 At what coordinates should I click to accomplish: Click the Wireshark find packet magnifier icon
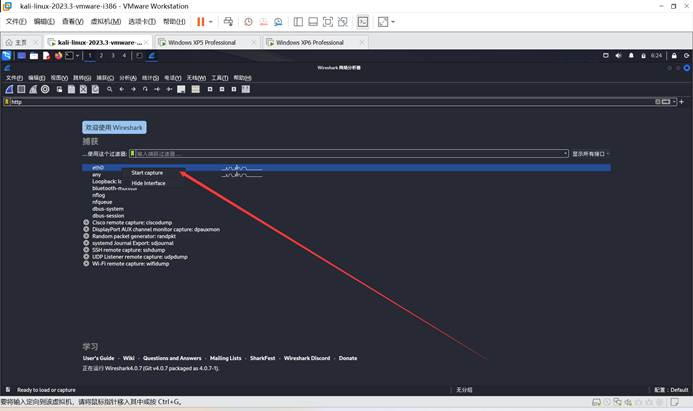[x=109, y=89]
